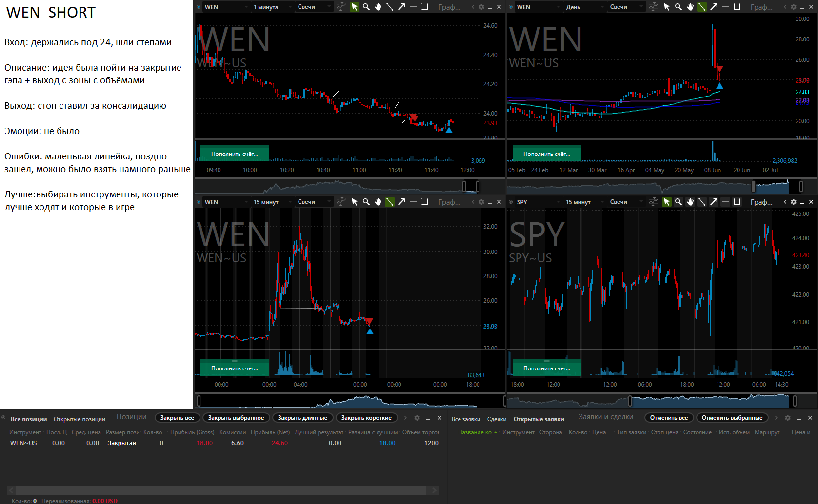This screenshot has height=504, width=818.
Task: Pick the arrow drawing tool in WEN 1 минута chart
Action: coord(401,7)
